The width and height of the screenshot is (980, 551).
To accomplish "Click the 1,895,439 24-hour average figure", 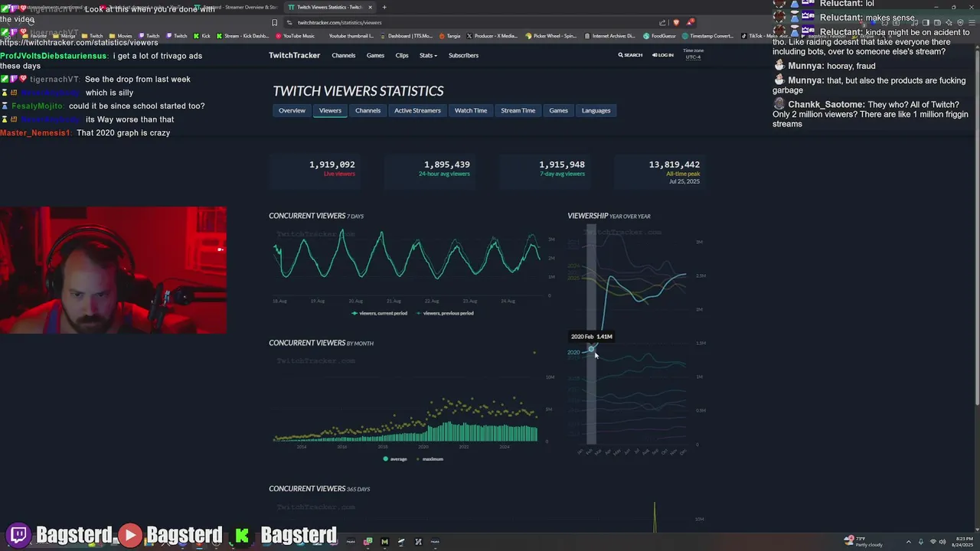I will [447, 165].
